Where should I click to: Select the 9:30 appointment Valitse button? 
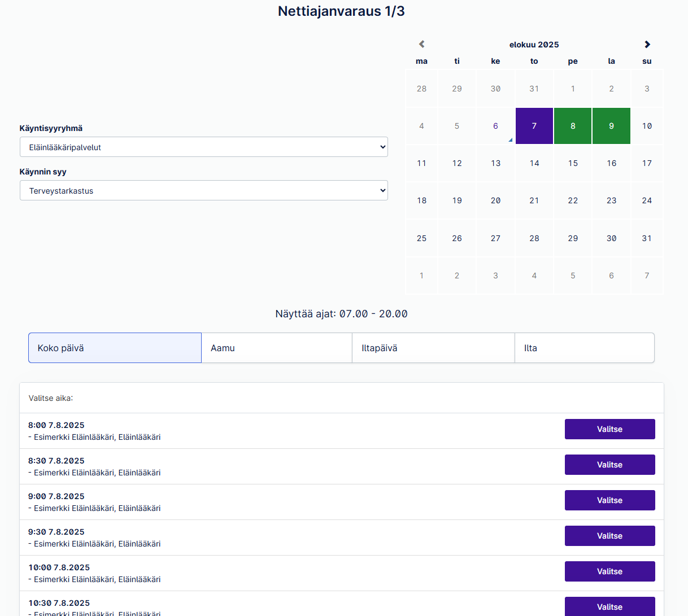[610, 536]
